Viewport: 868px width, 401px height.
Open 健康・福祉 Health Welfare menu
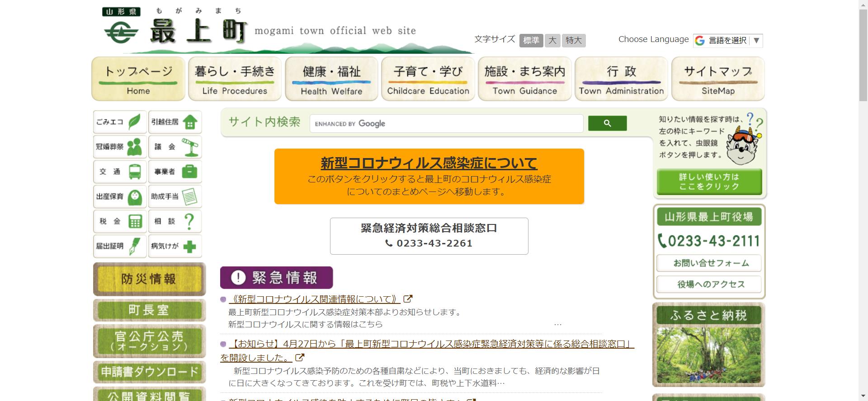pos(331,79)
